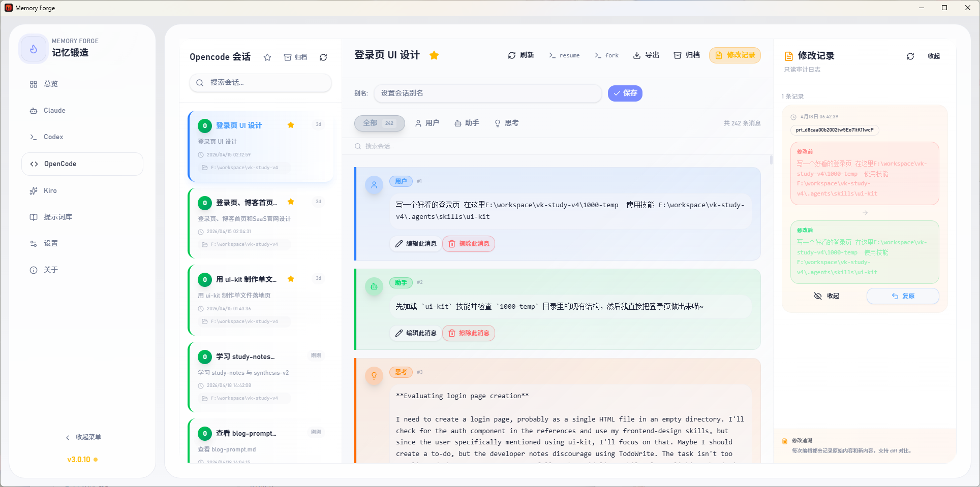The height and width of the screenshot is (487, 980).
Task: Toggle the favorite star on 登录页 UI 设计 title
Action: (434, 55)
